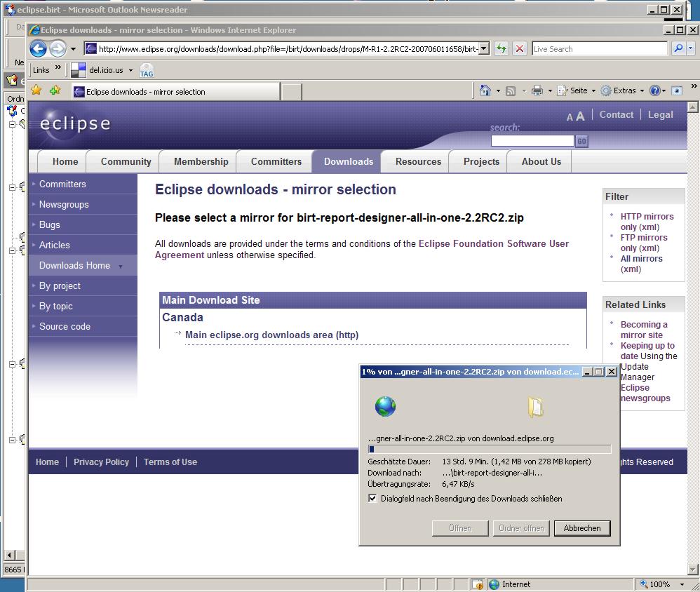This screenshot has height=592, width=700.
Task: Select By project in the sidebar
Action: pos(60,286)
